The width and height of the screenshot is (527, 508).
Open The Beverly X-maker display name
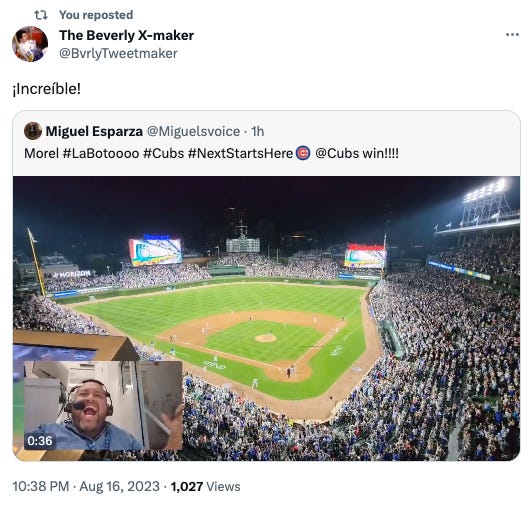click(x=126, y=35)
